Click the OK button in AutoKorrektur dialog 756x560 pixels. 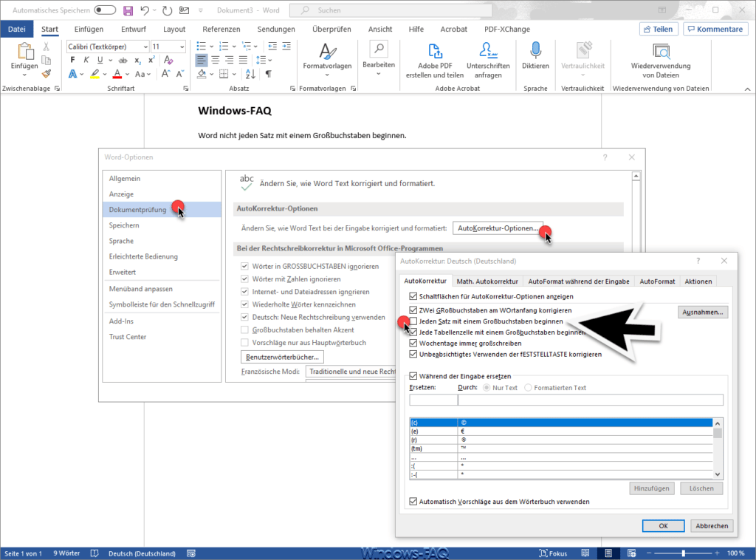663,526
